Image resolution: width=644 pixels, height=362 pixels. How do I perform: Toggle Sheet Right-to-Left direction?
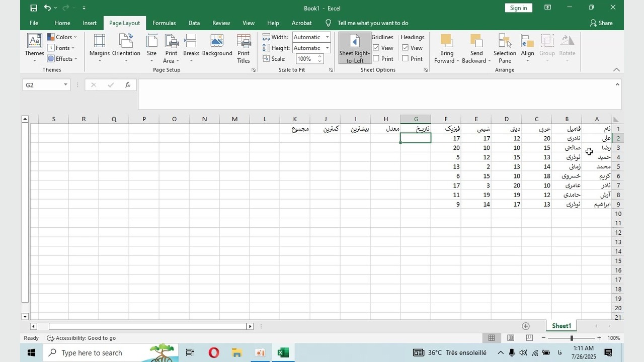pos(355,48)
